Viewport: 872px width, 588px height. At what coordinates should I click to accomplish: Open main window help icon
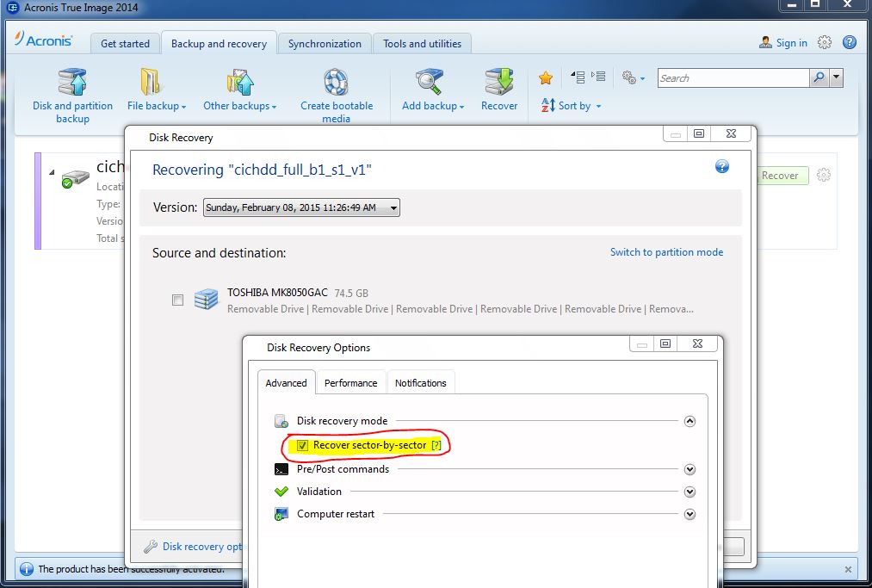point(850,42)
